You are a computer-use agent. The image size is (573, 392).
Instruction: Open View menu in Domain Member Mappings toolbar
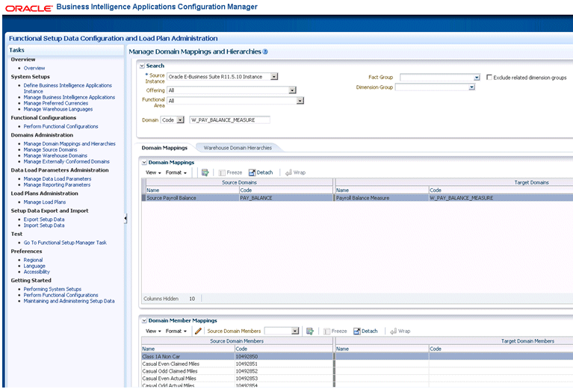click(x=153, y=331)
